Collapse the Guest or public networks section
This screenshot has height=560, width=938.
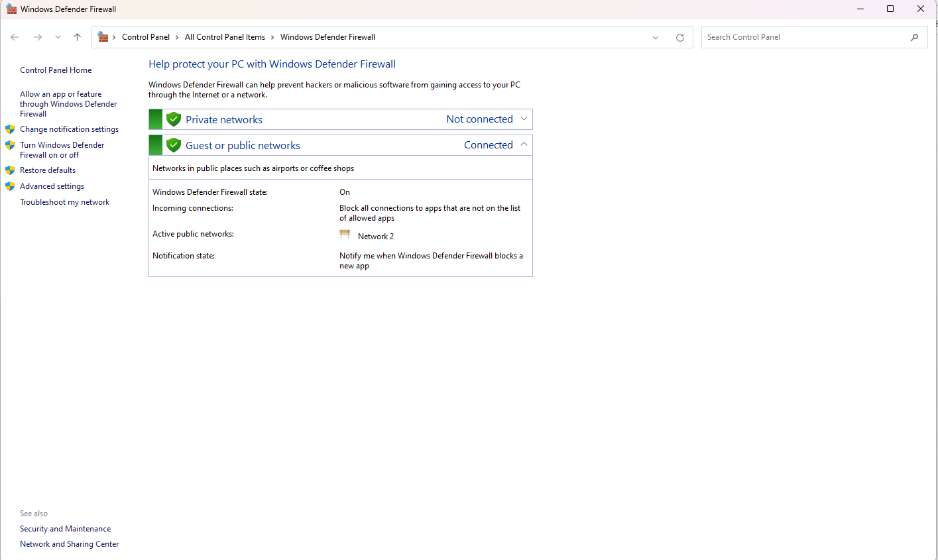[524, 144]
